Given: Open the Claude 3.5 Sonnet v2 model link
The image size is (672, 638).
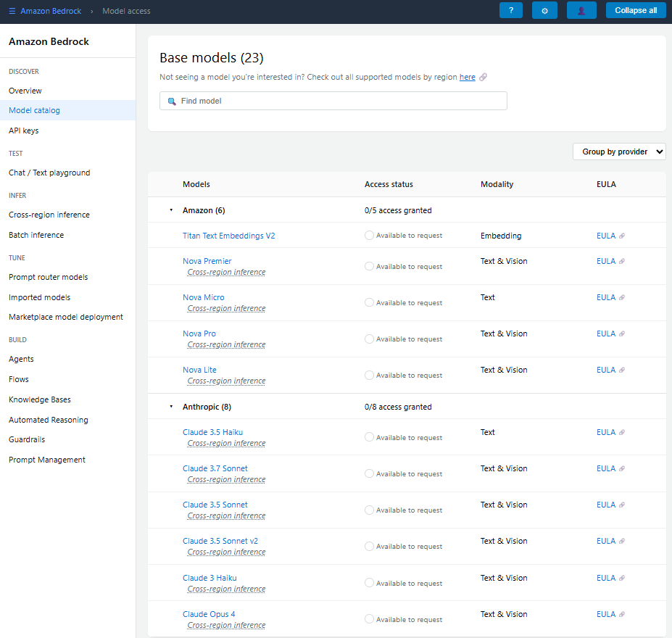Looking at the screenshot, I should 220,541.
